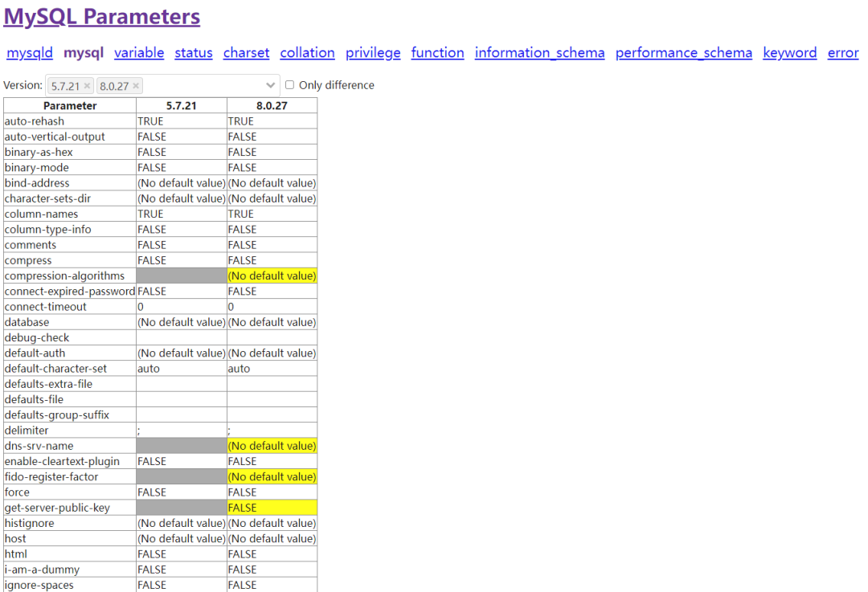Select the connect-expired-password parameter name
868x592 pixels.
click(70, 292)
